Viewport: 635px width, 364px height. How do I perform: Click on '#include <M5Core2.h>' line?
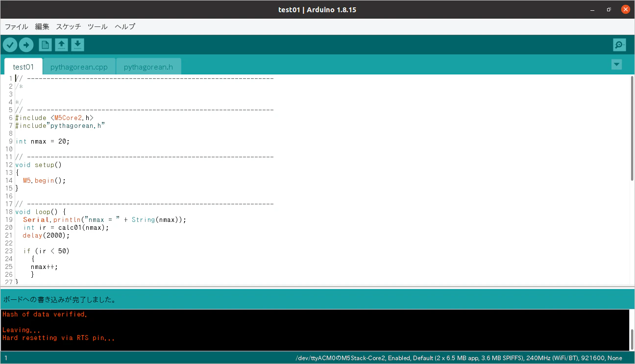click(54, 118)
